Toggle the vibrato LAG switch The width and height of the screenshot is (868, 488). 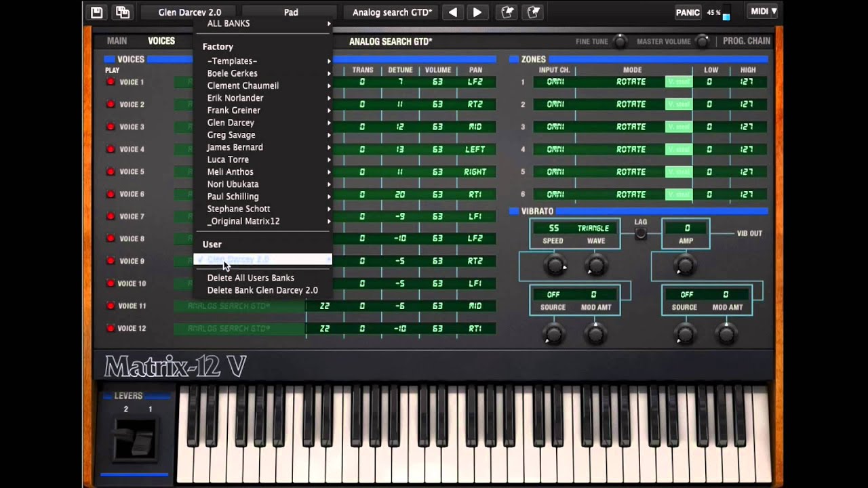(640, 234)
